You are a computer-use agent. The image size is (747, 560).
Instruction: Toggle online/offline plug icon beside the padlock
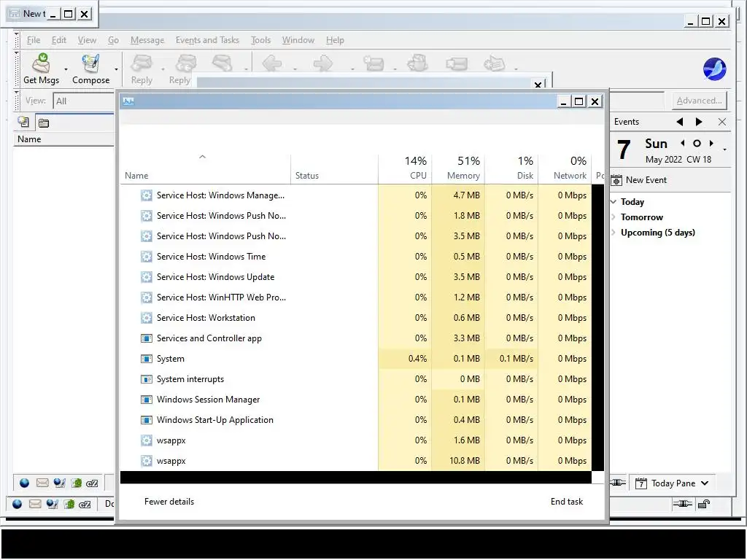tap(682, 504)
